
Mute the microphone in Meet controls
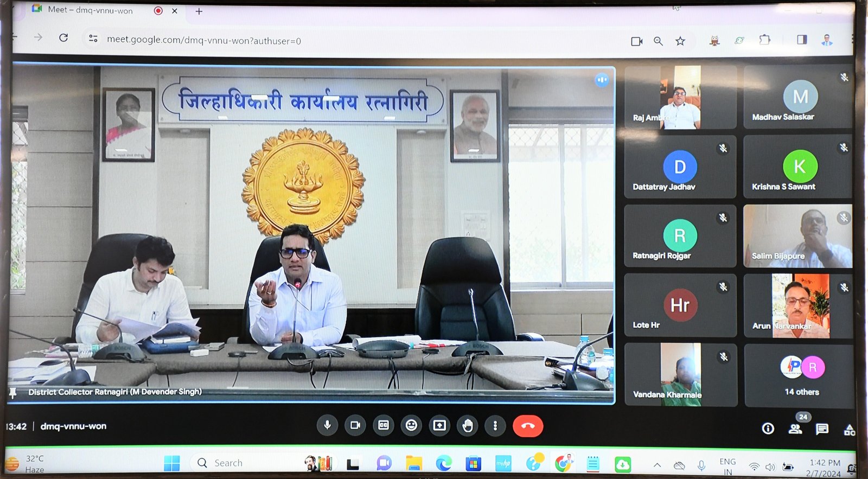coord(327,426)
